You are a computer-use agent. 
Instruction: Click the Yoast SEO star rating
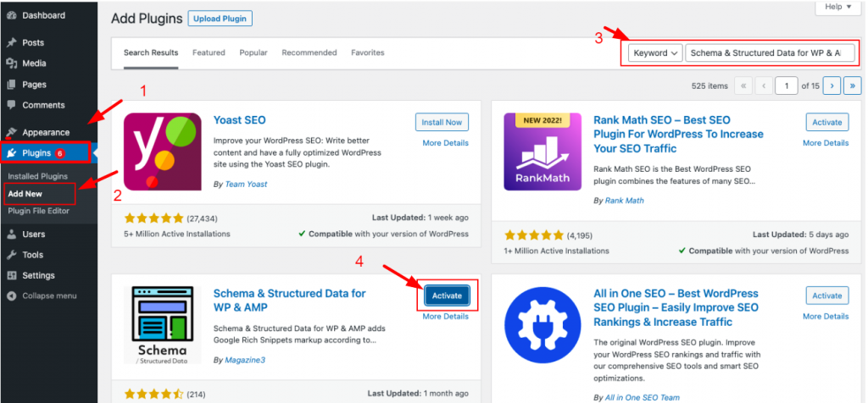coord(153,218)
